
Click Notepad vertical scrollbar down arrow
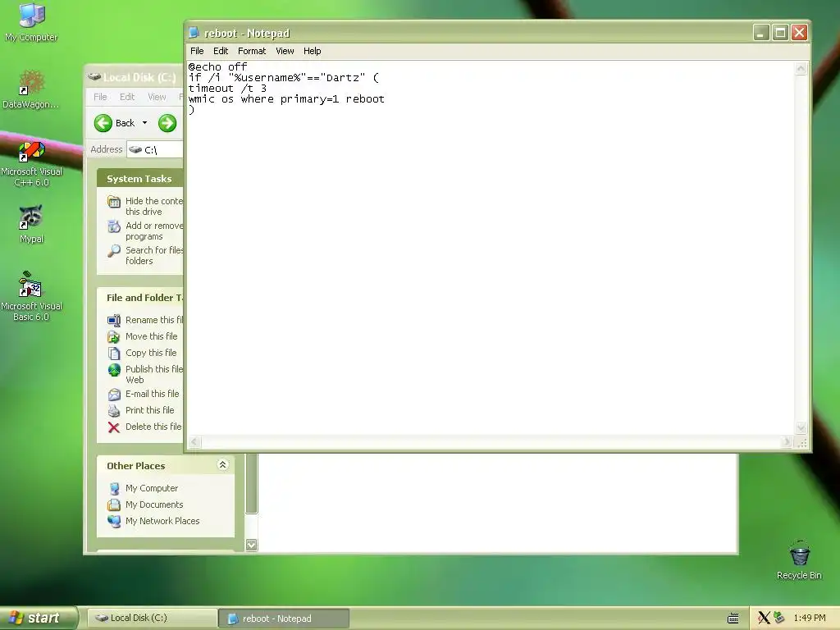[x=801, y=427]
